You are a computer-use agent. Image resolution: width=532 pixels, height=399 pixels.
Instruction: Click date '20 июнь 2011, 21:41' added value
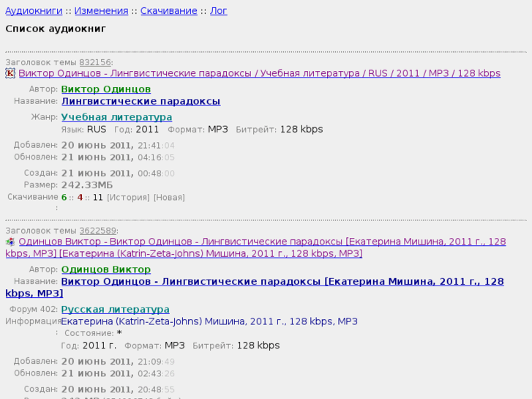[x=118, y=146]
